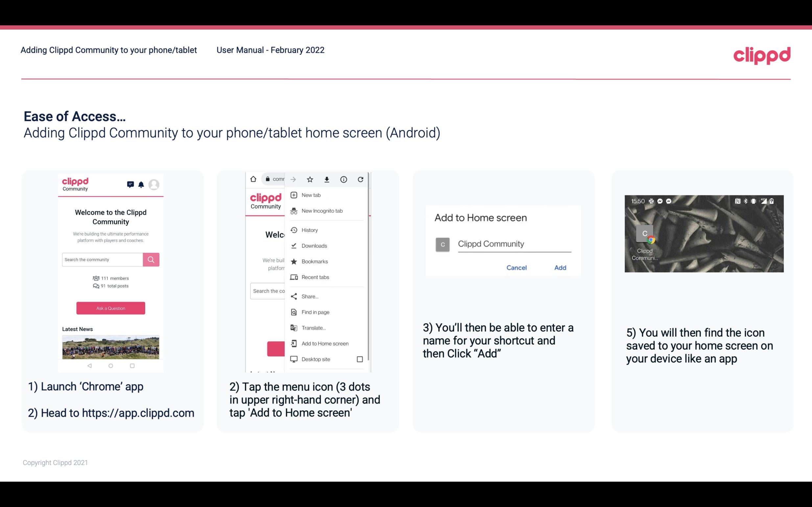Image resolution: width=812 pixels, height=507 pixels.
Task: Click the star/bookmark icon in Chrome toolbar
Action: pos(310,179)
